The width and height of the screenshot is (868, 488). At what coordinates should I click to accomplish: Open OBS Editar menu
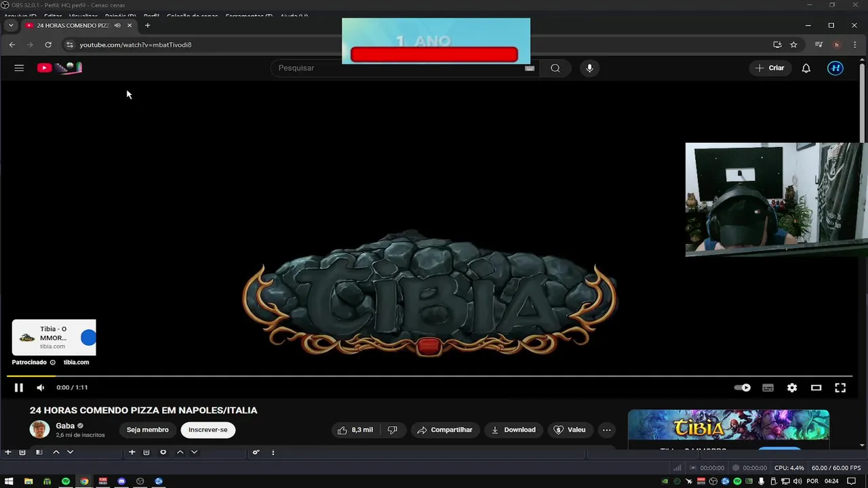tap(53, 16)
